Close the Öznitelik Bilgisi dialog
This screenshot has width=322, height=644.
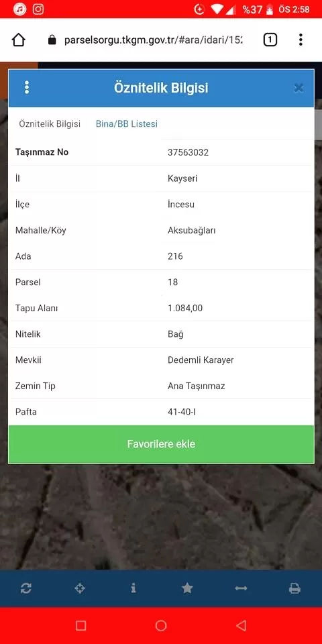pyautogui.click(x=299, y=87)
